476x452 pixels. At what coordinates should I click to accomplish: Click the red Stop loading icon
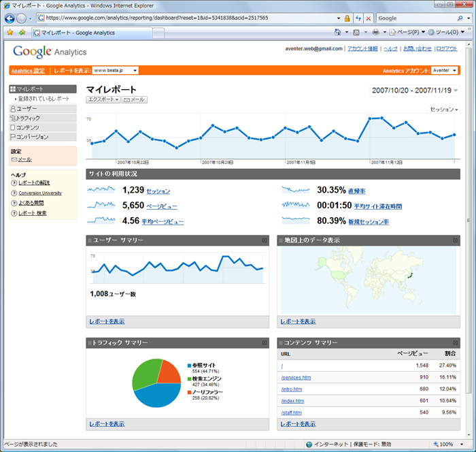(x=369, y=18)
